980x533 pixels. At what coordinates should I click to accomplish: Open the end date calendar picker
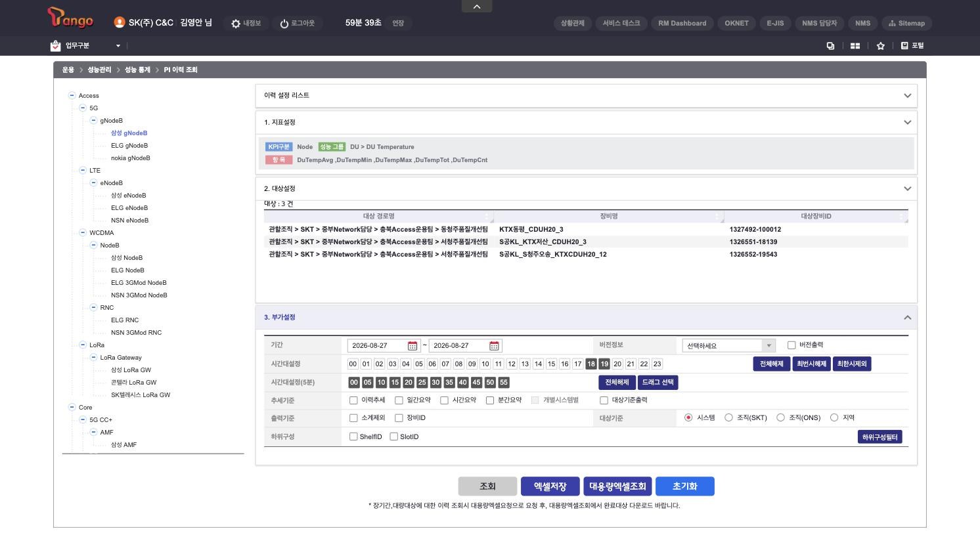(x=494, y=346)
